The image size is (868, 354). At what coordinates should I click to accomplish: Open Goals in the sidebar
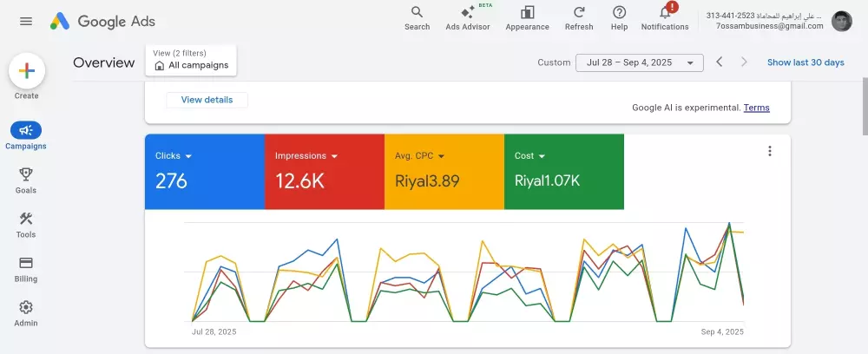pyautogui.click(x=26, y=180)
